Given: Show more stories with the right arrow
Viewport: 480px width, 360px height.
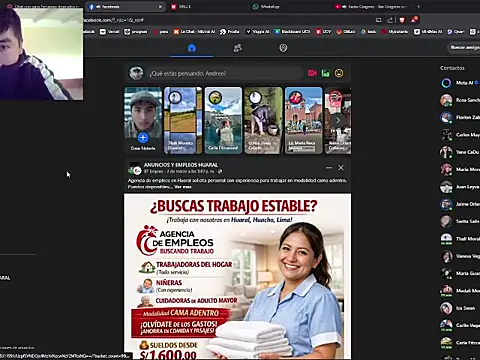Looking at the screenshot, I should tap(338, 120).
